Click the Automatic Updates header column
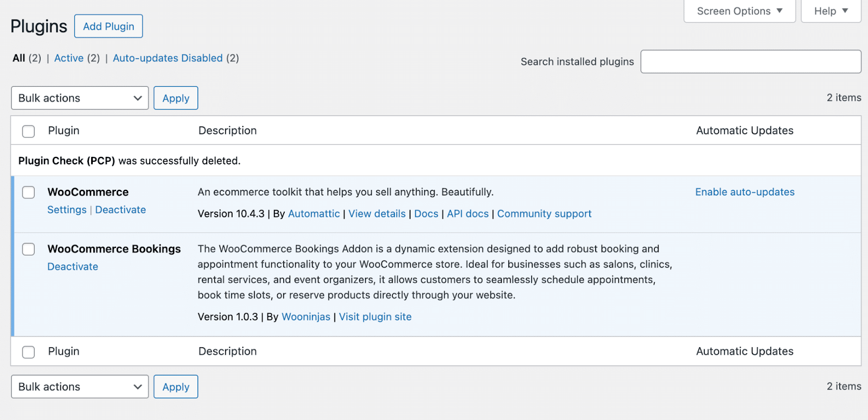 pyautogui.click(x=745, y=131)
